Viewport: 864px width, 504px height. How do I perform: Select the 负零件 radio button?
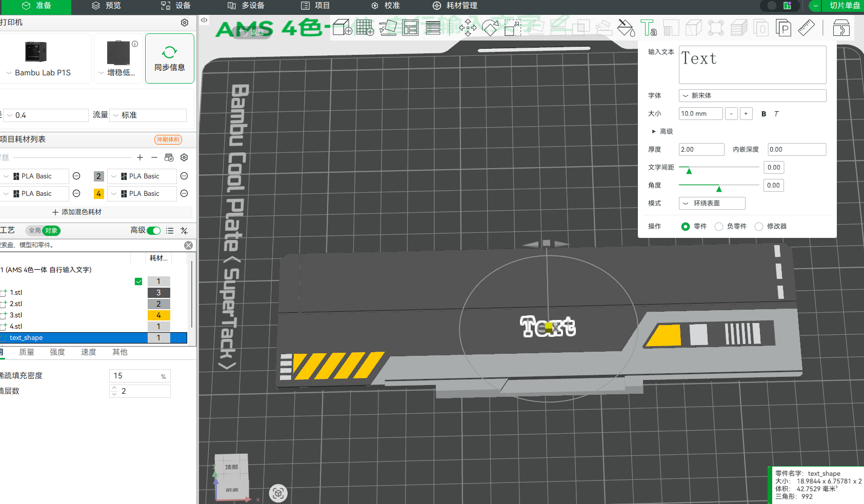(719, 226)
